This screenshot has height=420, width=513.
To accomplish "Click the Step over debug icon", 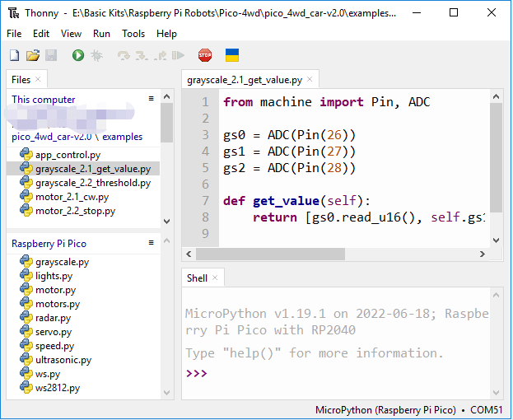I will [124, 56].
